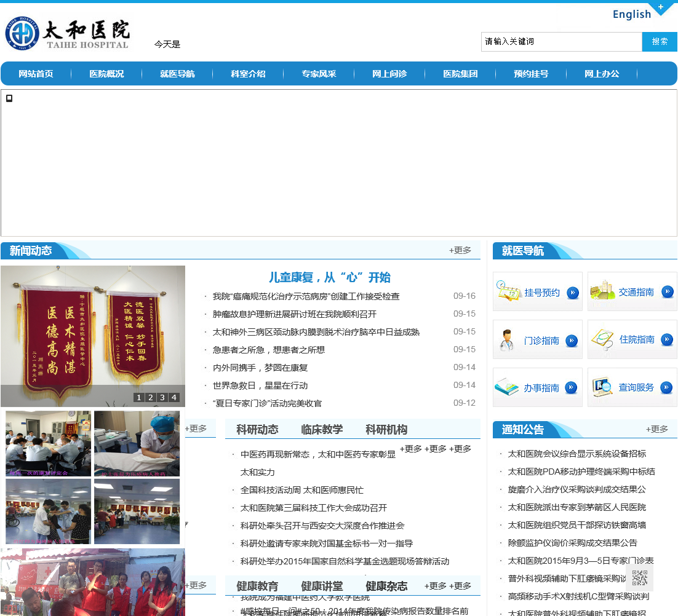Screen dimensions: 678x616
Task: Open the 就医导航 navigation menu item
Action: pyautogui.click(x=177, y=74)
